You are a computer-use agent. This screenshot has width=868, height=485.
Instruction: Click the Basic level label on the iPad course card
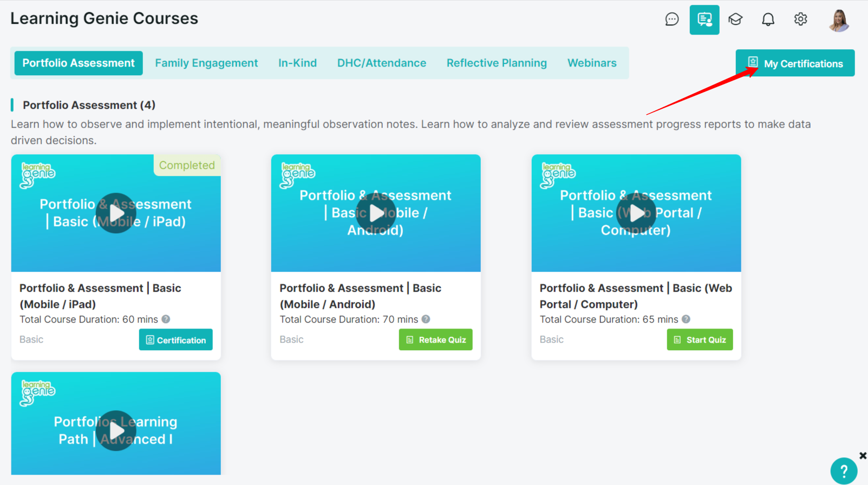[31, 339]
